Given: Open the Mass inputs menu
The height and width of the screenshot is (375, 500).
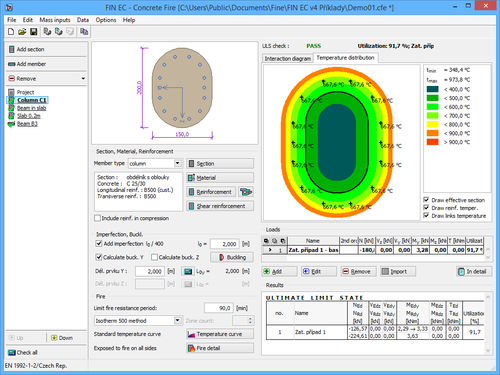Looking at the screenshot, I should pos(55,20).
